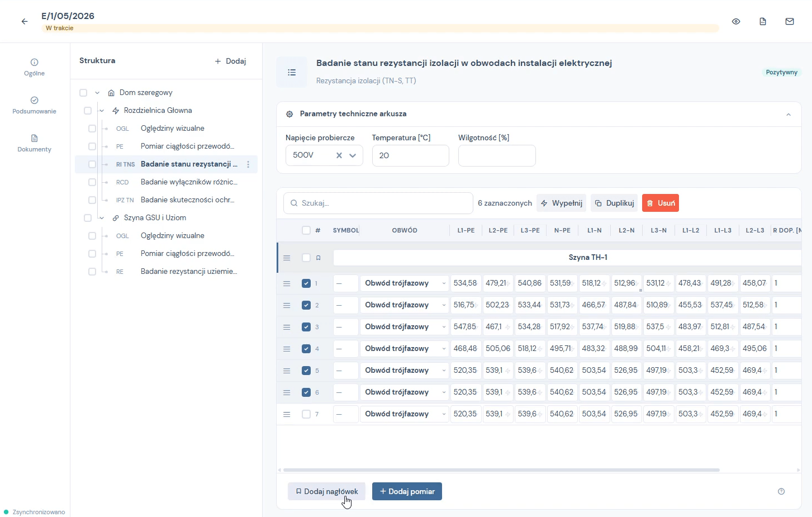Screen dimensions: 812x517
Task: Click the envelope mail icon
Action: coord(790,21)
